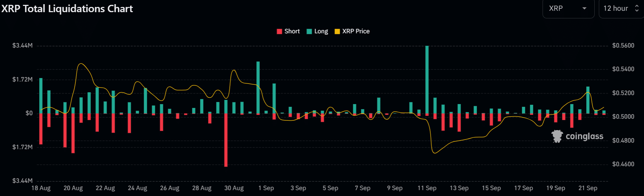
Task: Click the large red bar near 30 Aug
Action: [x=226, y=140]
